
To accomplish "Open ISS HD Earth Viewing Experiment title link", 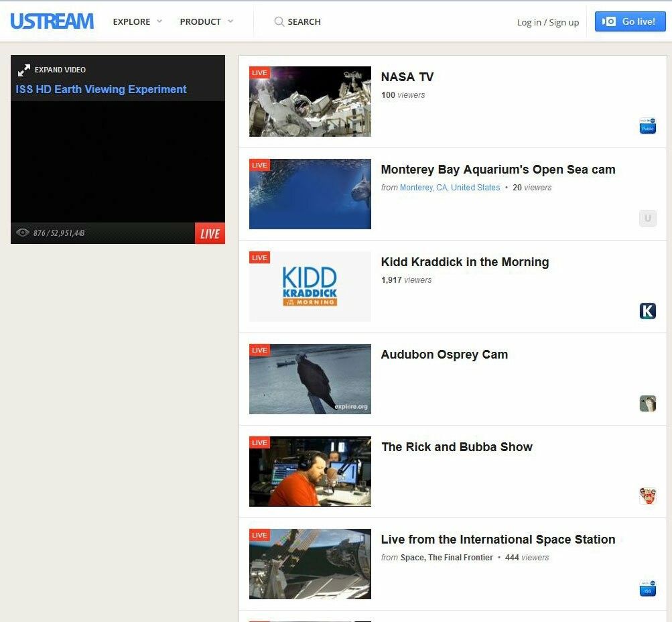I will coord(101,89).
